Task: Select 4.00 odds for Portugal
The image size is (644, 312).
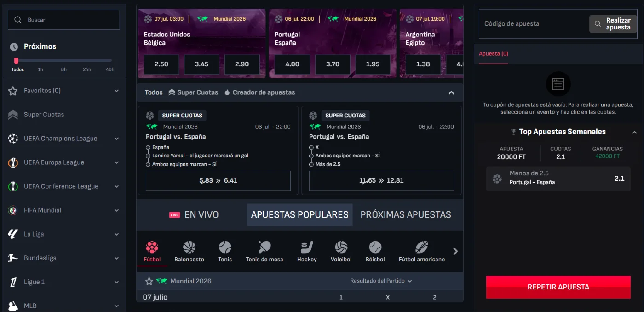Action: [292, 64]
